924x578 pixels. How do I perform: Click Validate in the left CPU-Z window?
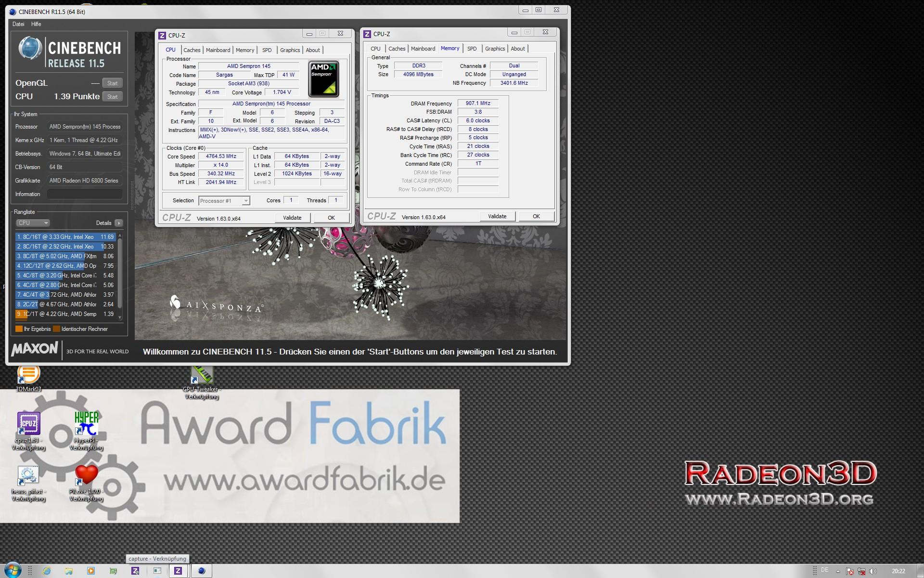click(292, 218)
